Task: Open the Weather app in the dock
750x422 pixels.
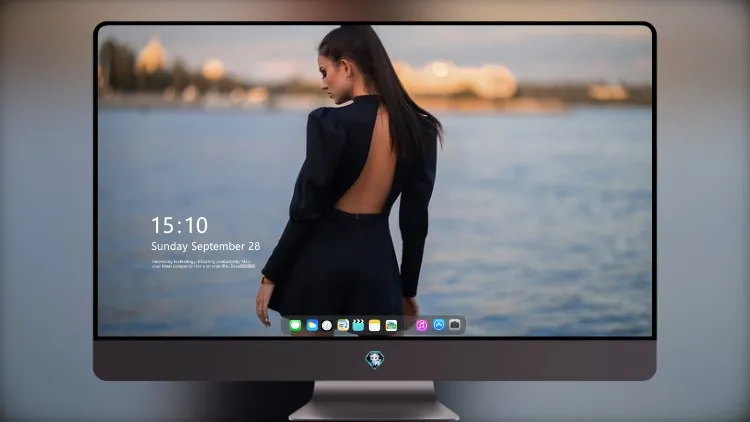Action: (312, 325)
